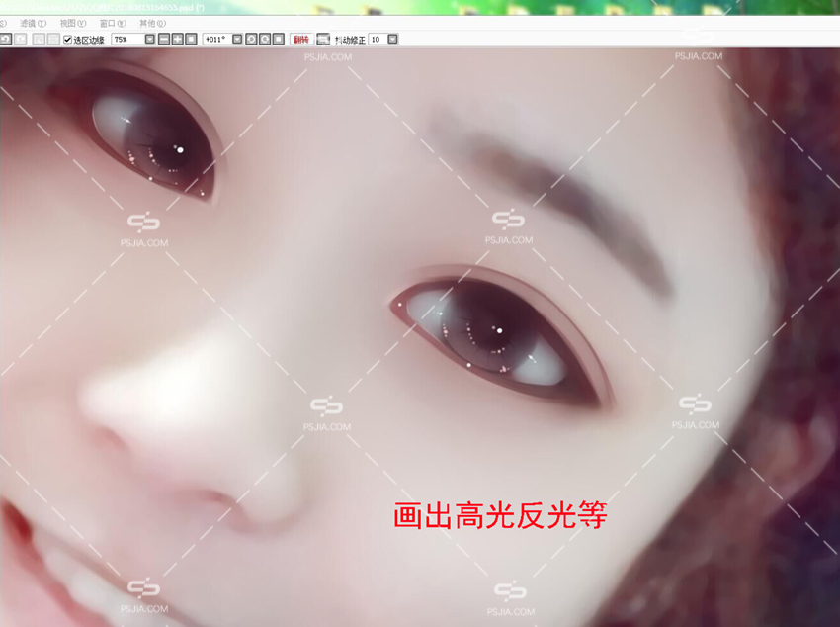Reset canvas rotation square icon

coord(279,40)
